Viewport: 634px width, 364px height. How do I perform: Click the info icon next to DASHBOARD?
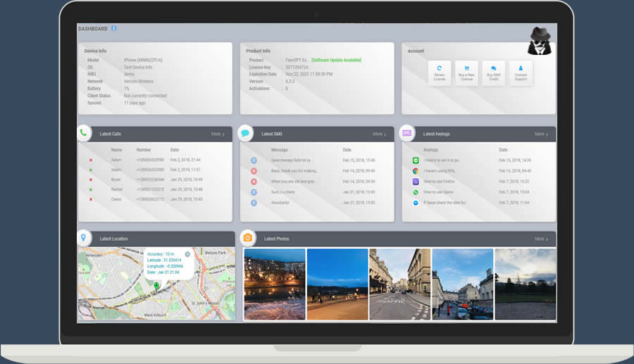coord(114,28)
